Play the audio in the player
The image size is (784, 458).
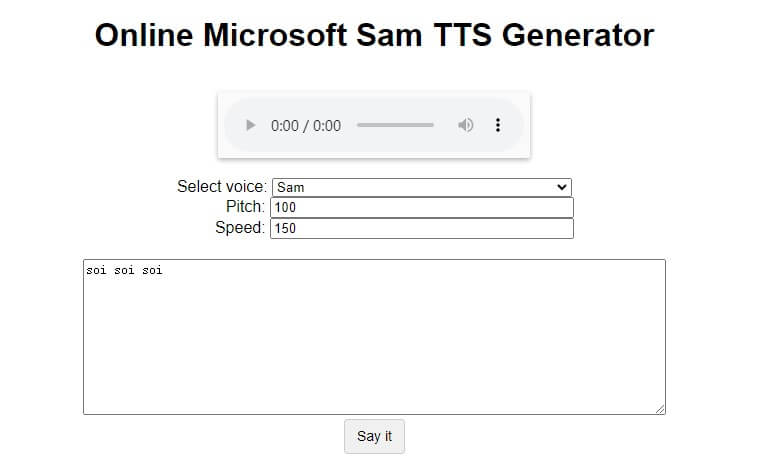(x=251, y=125)
